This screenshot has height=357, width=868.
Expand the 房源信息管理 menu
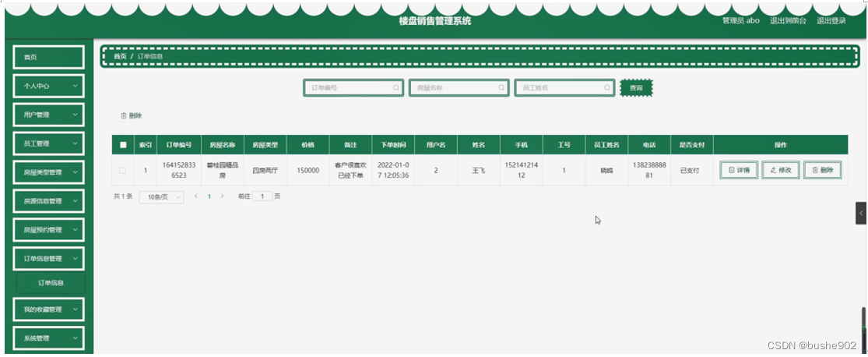(49, 201)
